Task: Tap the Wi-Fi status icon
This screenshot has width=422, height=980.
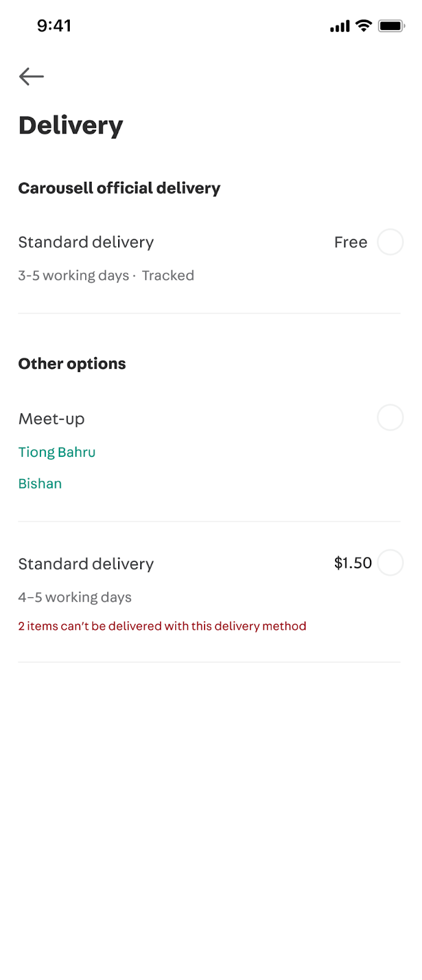Action: point(364,26)
